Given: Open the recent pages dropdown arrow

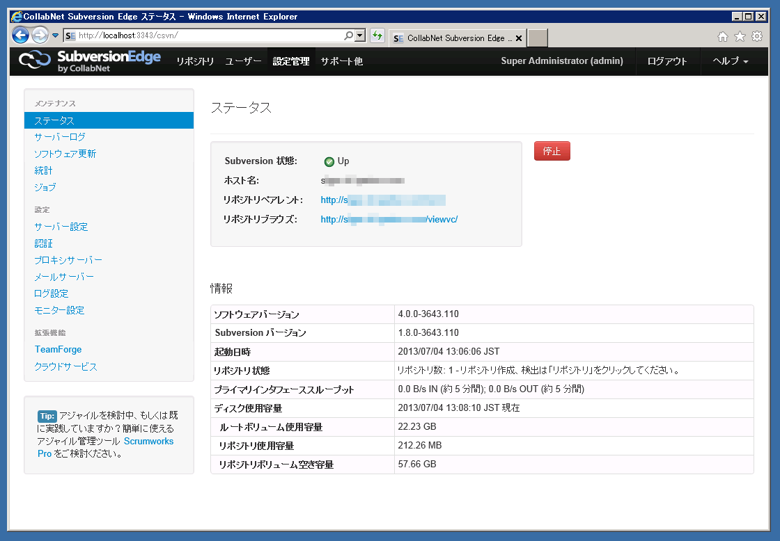Looking at the screenshot, I should coord(55,36).
